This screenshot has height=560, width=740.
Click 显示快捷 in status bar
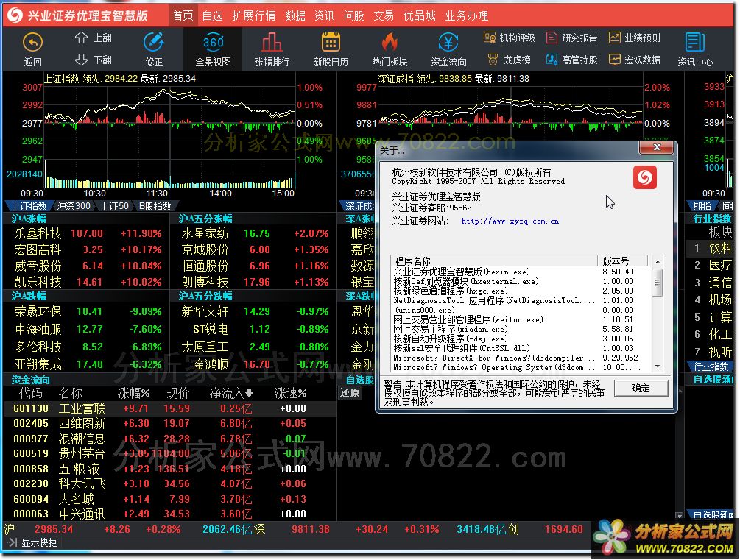[39, 542]
